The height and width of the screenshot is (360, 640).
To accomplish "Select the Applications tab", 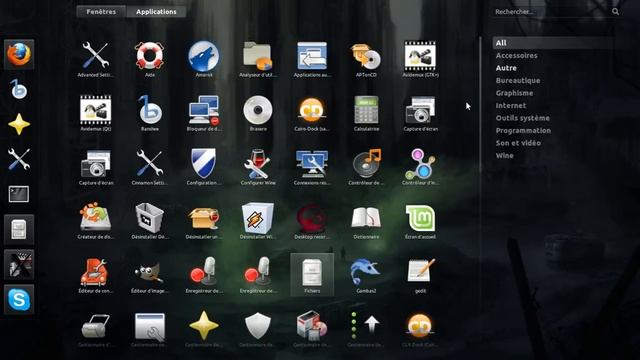I will click(156, 11).
